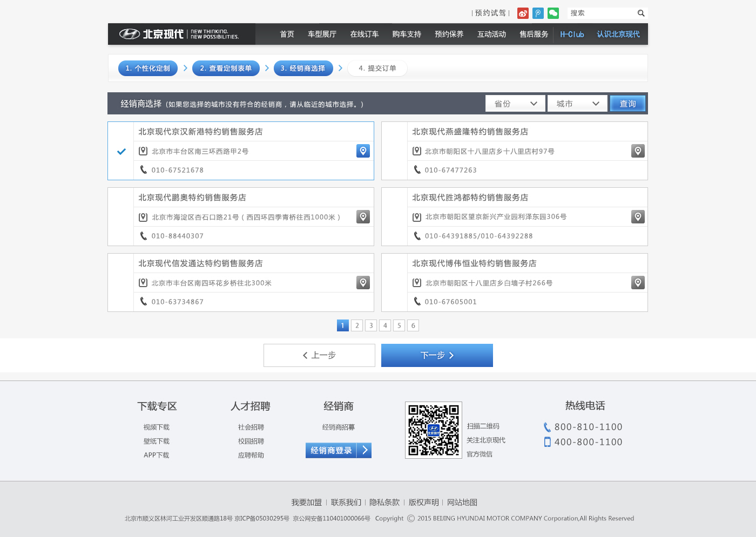Screen dimensions: 756x537
Task: Open the 购车支持 menu
Action: click(407, 34)
